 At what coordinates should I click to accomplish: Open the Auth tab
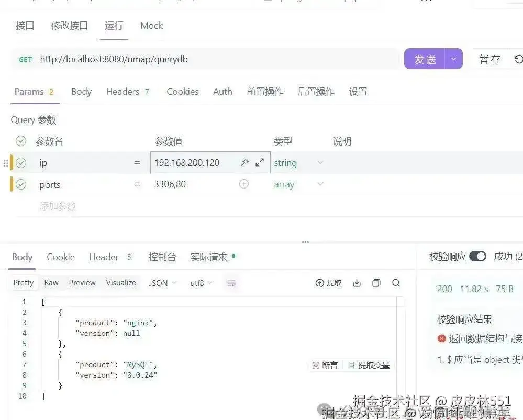pos(222,92)
